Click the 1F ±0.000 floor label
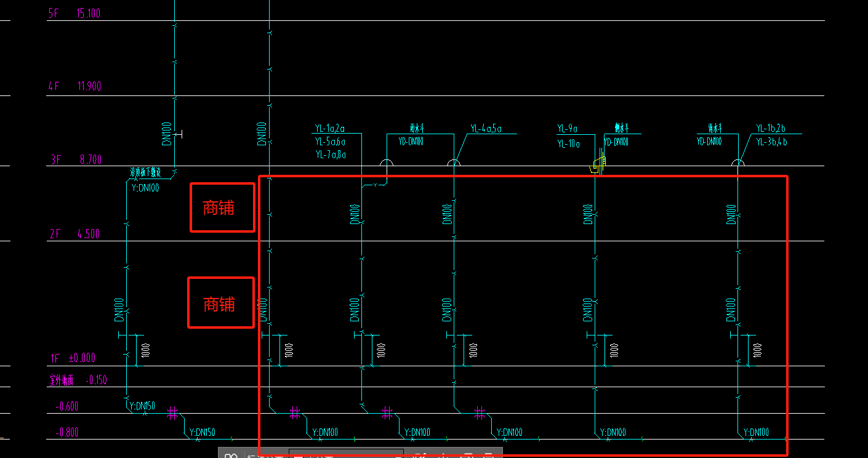The height and width of the screenshot is (458, 868). tap(73, 358)
